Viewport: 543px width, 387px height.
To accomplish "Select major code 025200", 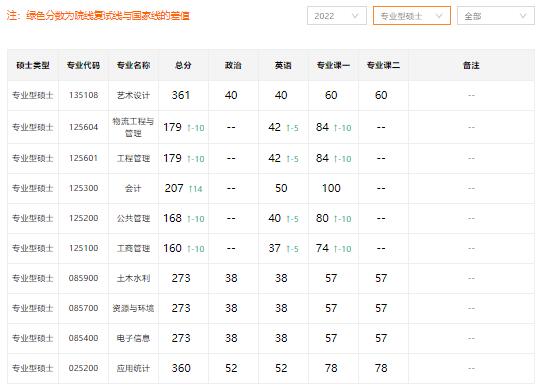I will 83,368.
